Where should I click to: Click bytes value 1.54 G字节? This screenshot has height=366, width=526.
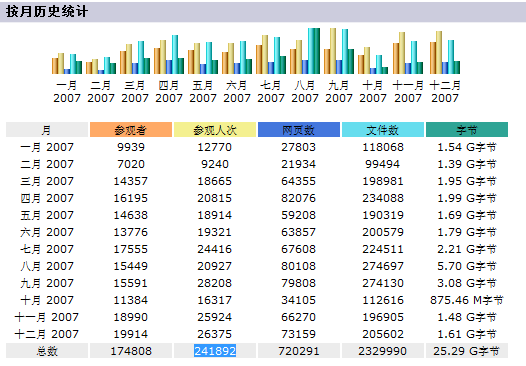[x=467, y=147]
